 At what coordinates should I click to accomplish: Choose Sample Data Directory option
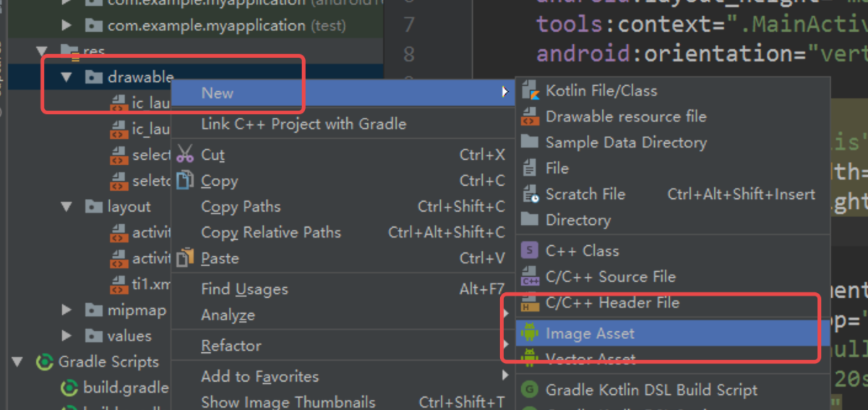pos(626,142)
